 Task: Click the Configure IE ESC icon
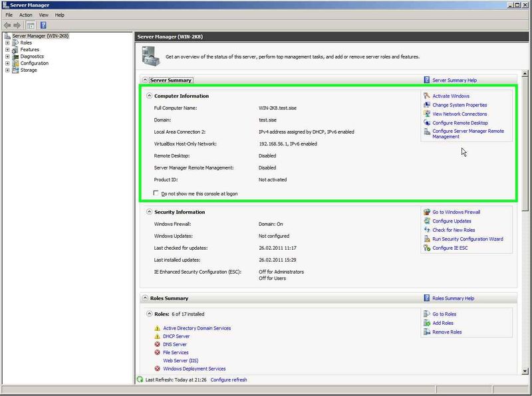point(427,248)
